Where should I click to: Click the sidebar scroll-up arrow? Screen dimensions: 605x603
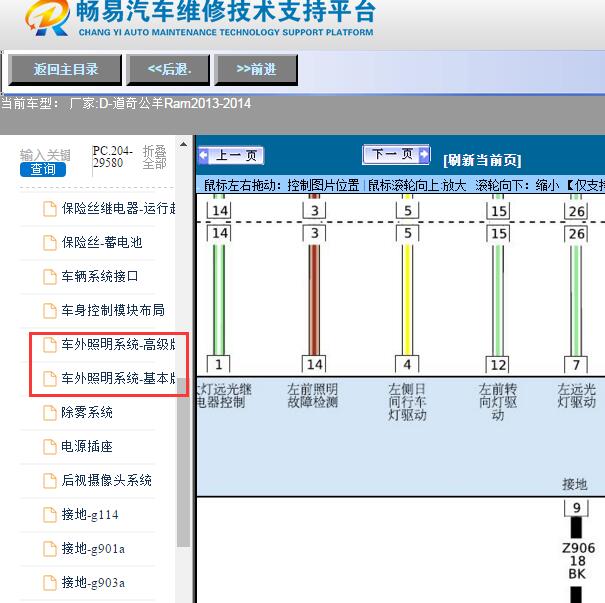tap(184, 145)
